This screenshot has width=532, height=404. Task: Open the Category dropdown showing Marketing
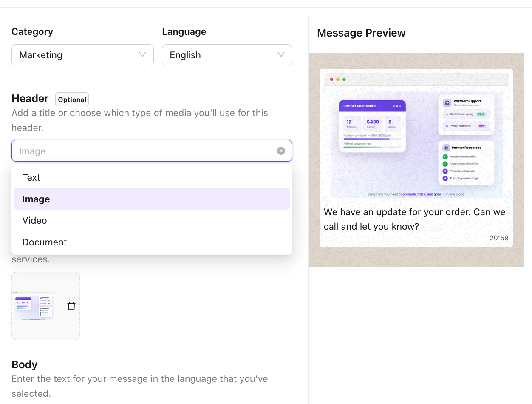82,55
